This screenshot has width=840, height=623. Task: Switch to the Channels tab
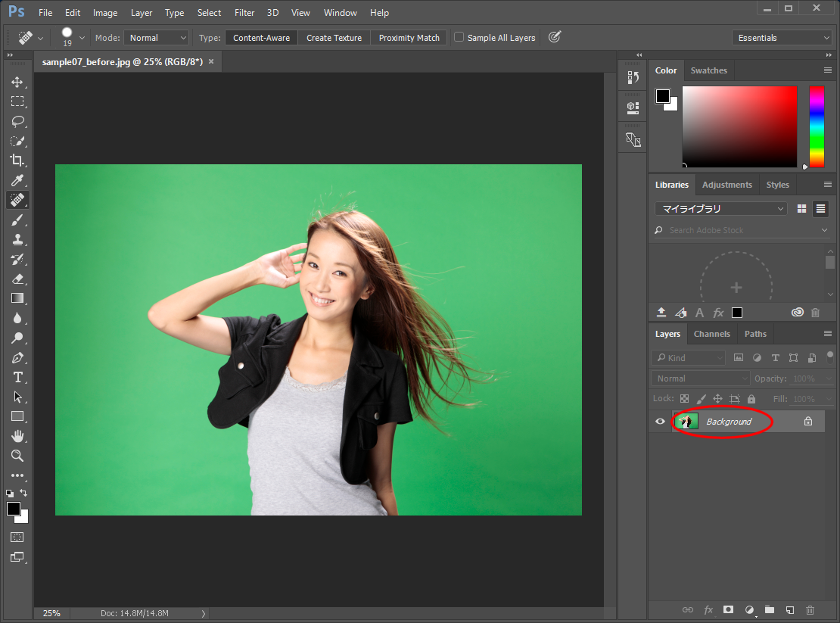711,334
